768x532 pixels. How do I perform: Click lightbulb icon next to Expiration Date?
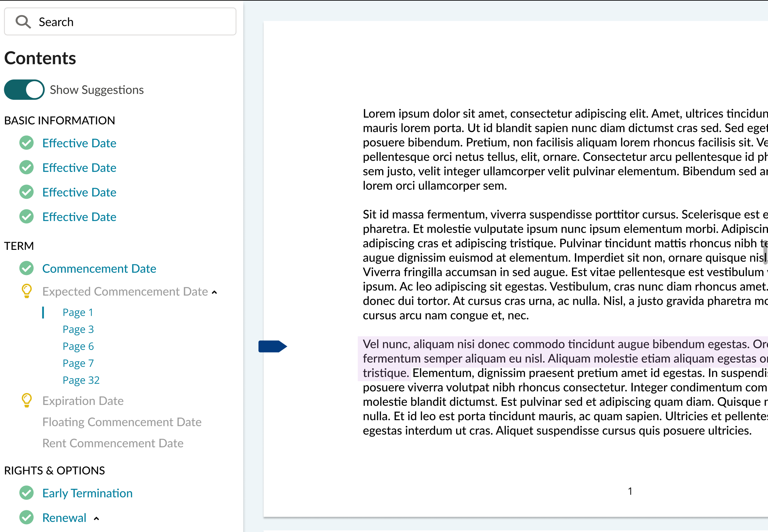(x=27, y=400)
